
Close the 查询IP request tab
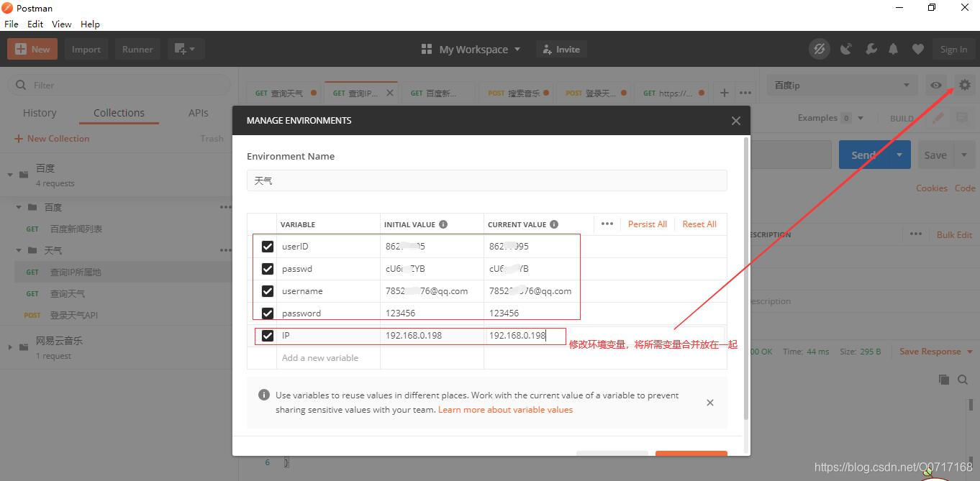[x=390, y=93]
